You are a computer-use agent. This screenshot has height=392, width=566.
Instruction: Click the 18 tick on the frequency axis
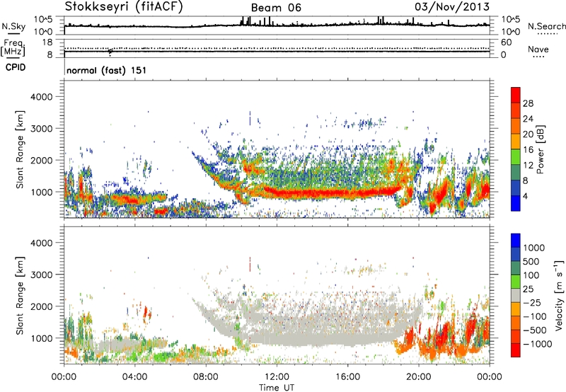coord(47,42)
